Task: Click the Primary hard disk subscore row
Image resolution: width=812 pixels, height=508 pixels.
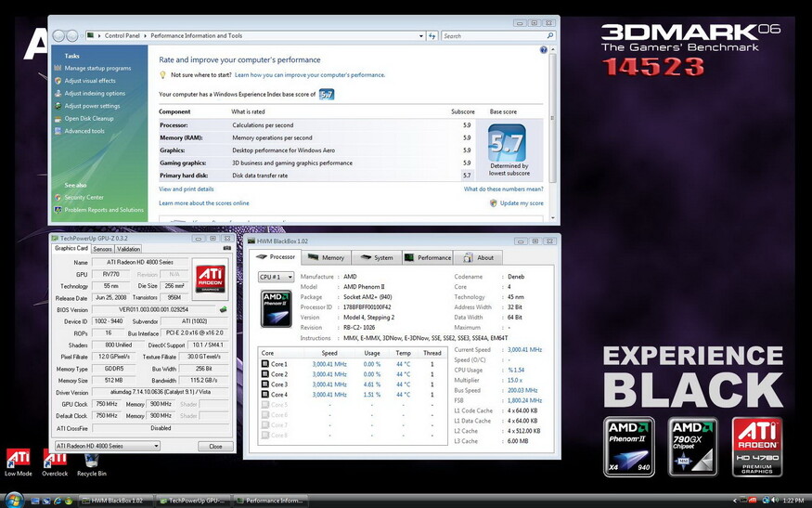Action: pos(316,176)
